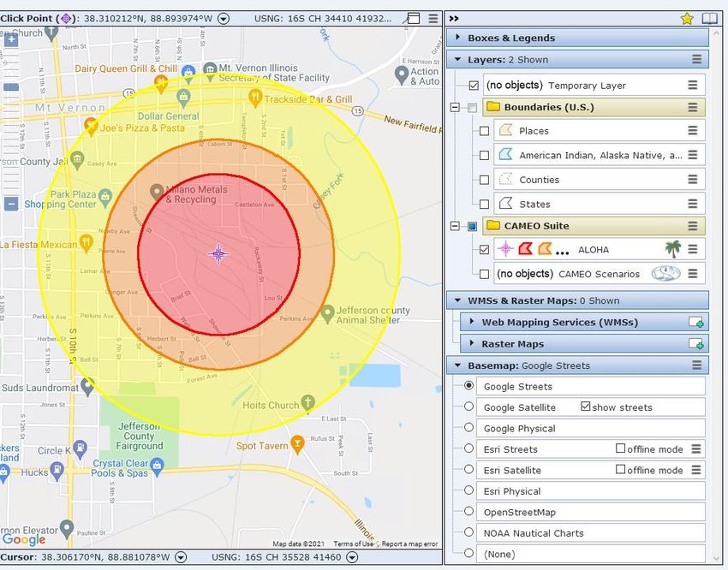Open the Counties layer options menu
This screenshot has width=728, height=570.
point(692,179)
